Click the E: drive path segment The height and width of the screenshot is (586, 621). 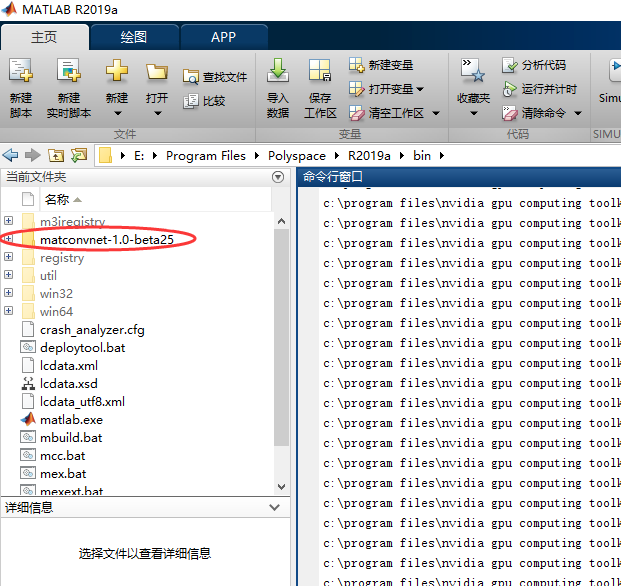pos(139,156)
